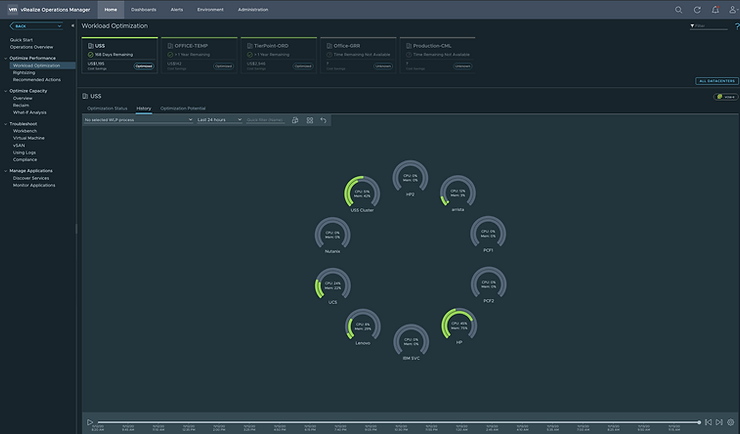Viewport: 740px width, 434px height.
Task: Open the Environment menu
Action: pyautogui.click(x=210, y=9)
